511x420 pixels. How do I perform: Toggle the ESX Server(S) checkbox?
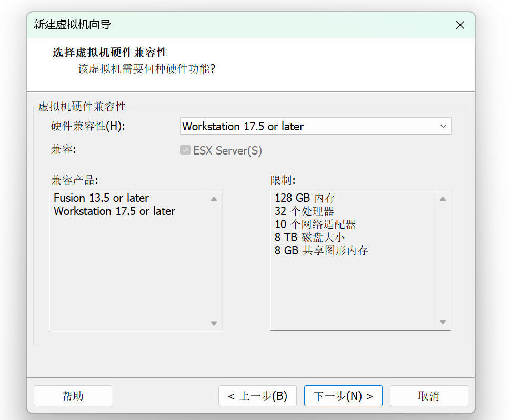tap(185, 150)
